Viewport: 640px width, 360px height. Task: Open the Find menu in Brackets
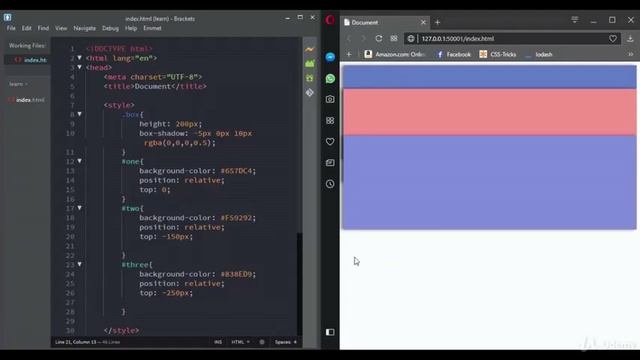click(43, 28)
